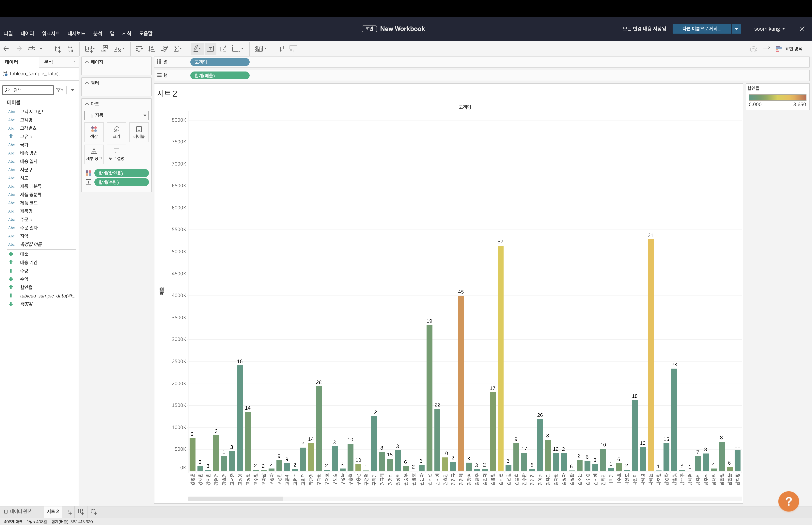The width and height of the screenshot is (812, 525).
Task: Open Show/Hide Cards icon
Action: pos(259,49)
